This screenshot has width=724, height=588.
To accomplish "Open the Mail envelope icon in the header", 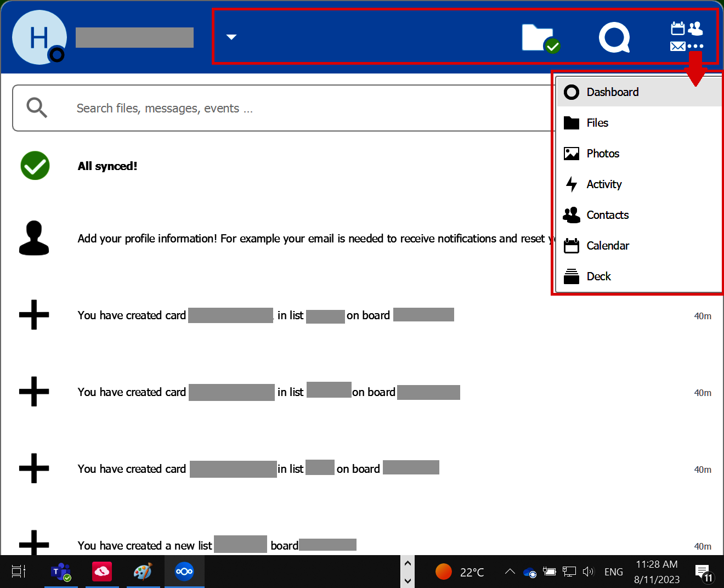I will (677, 46).
